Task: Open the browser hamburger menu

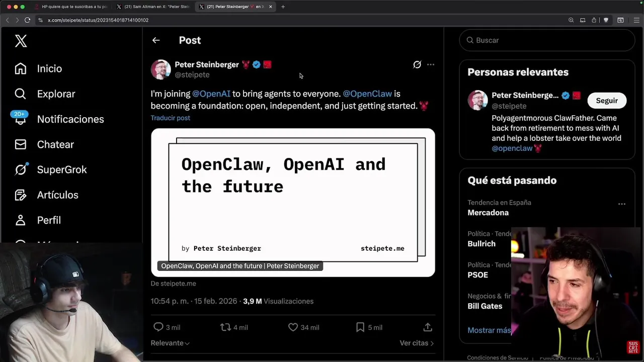Action: 636,20
